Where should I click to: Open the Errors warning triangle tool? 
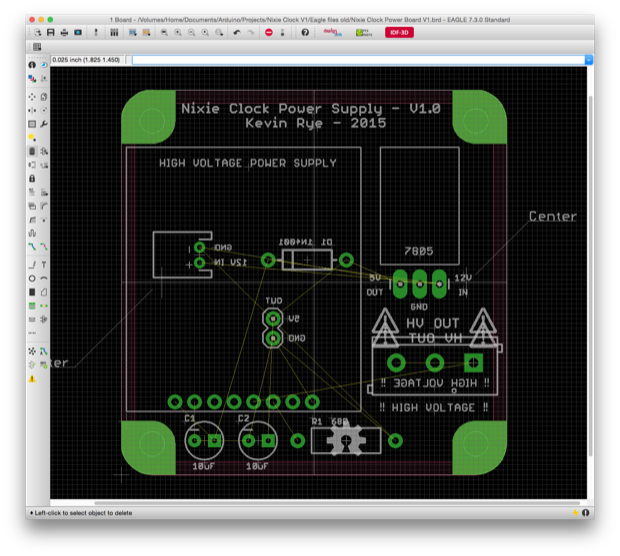(x=32, y=379)
